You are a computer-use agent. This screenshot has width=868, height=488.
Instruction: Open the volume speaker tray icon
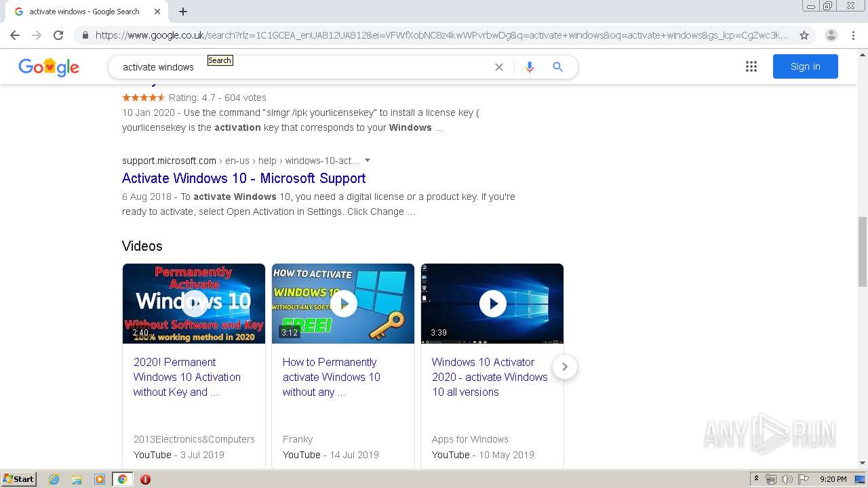point(787,479)
